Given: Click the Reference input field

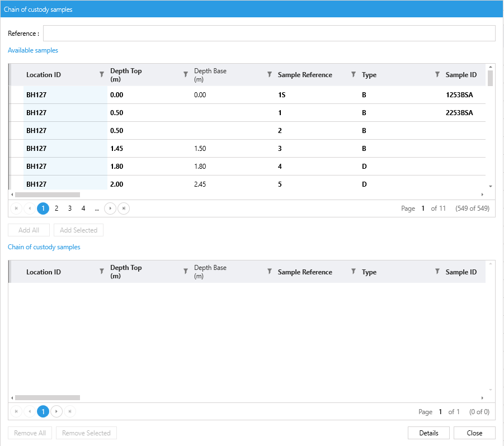Looking at the screenshot, I should [269, 34].
